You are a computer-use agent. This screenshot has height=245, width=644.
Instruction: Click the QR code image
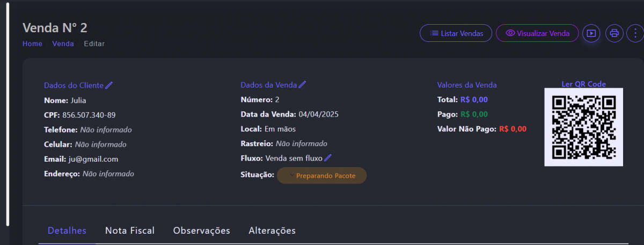(583, 127)
